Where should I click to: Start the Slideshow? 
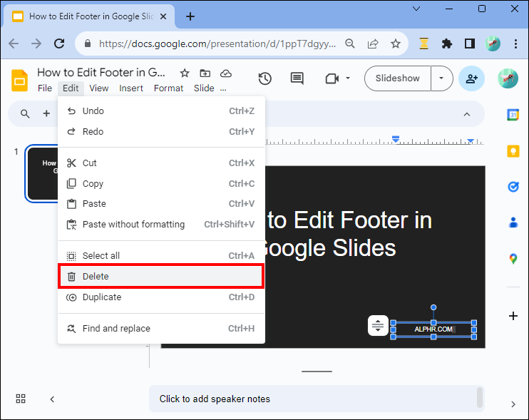tap(397, 78)
